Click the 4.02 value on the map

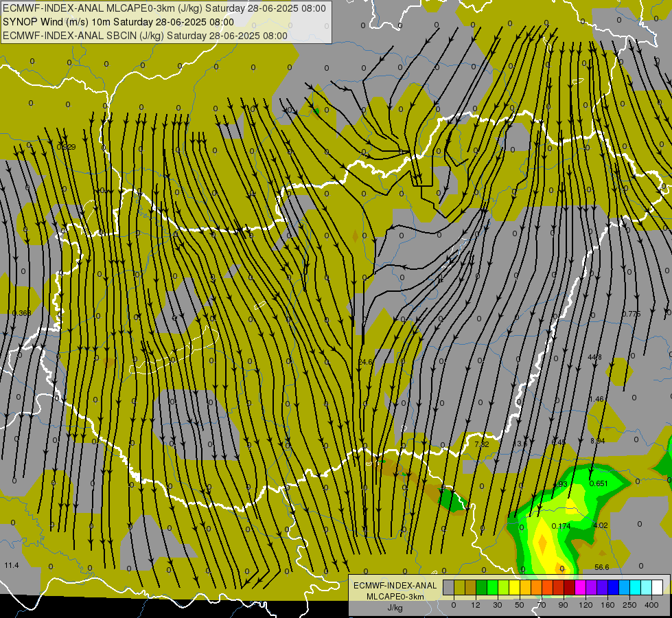click(601, 525)
